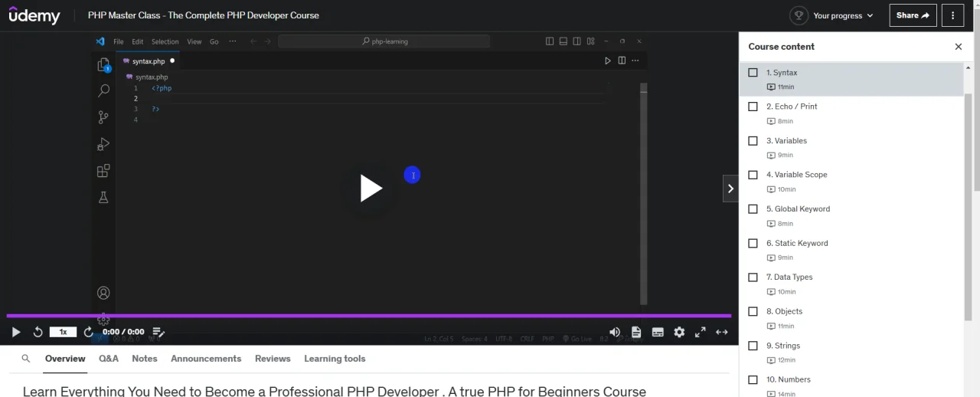Click the VS Code Testing flask icon in the video
Viewport: 980px width, 397px height.
point(103,198)
